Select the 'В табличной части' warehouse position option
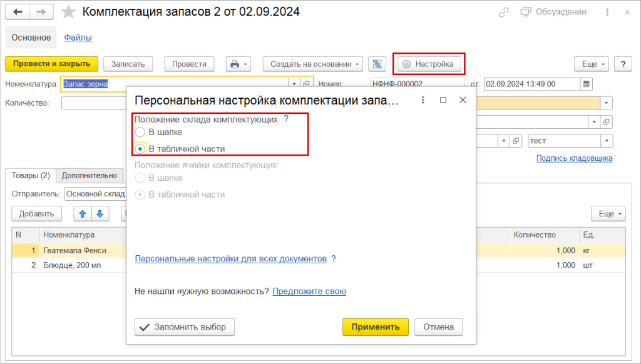This screenshot has width=641, height=364. click(141, 149)
